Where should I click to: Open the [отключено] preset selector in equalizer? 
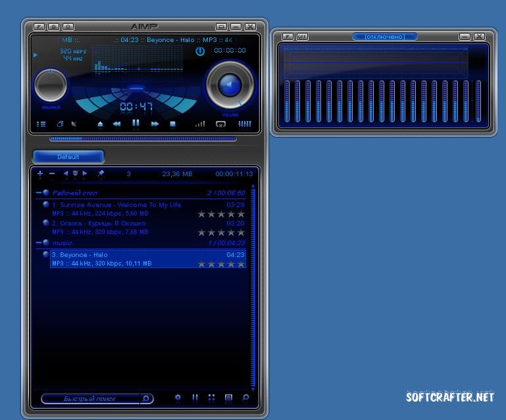click(x=385, y=37)
